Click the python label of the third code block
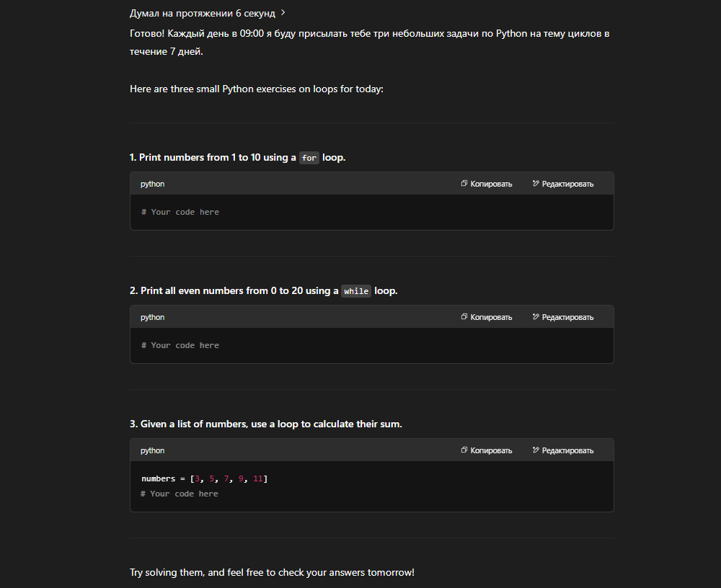 coord(152,450)
